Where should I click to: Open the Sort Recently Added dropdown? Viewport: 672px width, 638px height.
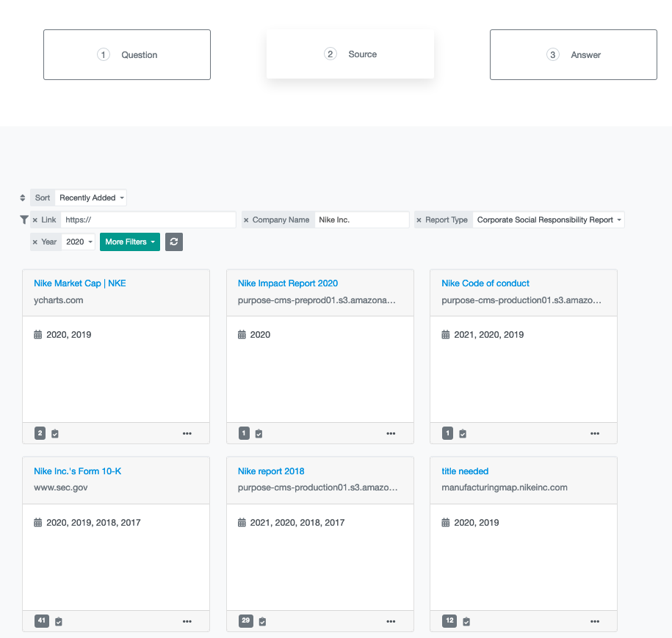[x=91, y=197]
